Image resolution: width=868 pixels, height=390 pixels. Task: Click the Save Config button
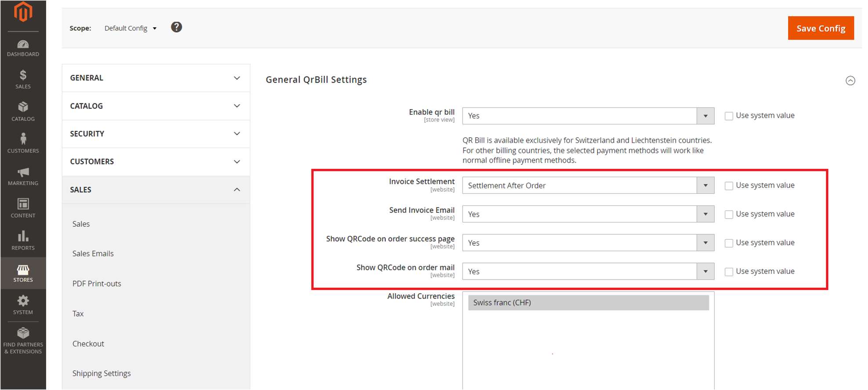coord(820,28)
